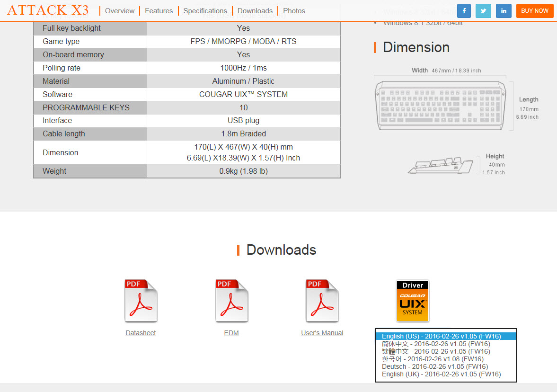Open the EDM PDF icon
Viewport: 557px width, 392px height.
[231, 301]
